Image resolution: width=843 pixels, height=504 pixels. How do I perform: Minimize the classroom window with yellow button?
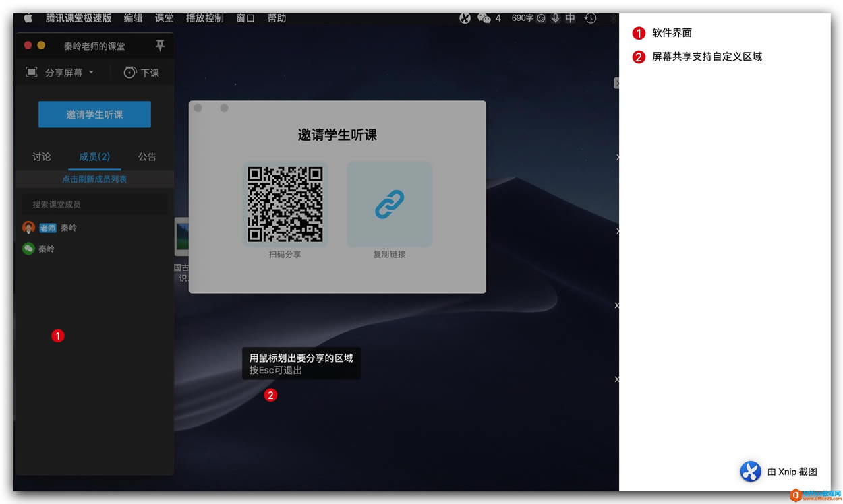(x=41, y=45)
